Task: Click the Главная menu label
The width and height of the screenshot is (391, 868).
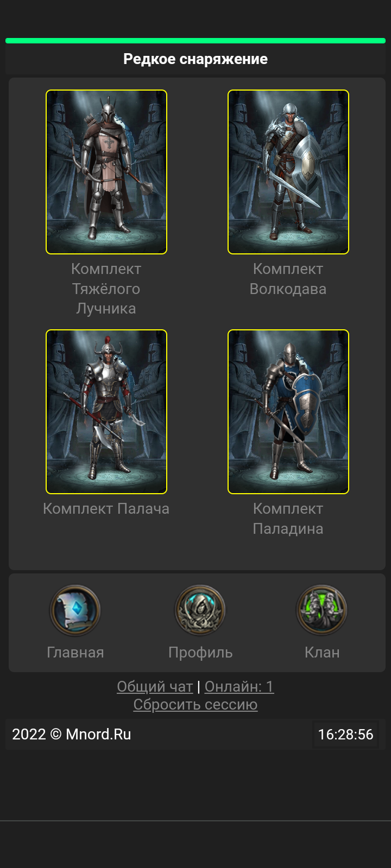Action: [x=75, y=652]
